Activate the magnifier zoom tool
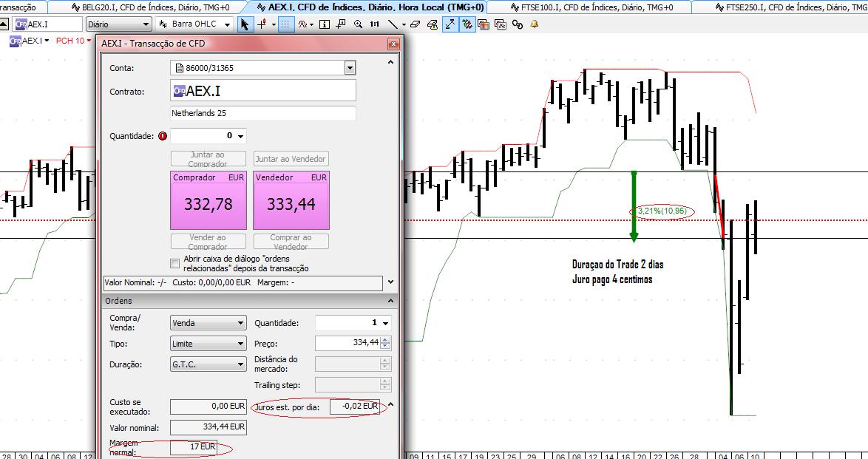 358,24
